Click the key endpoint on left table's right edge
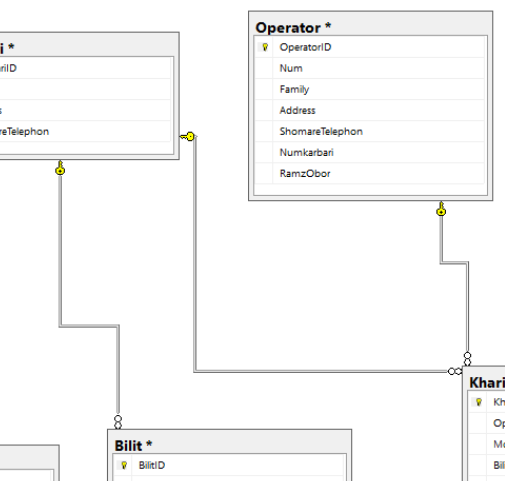Image resolution: width=505 pixels, height=481 pixels. click(188, 136)
